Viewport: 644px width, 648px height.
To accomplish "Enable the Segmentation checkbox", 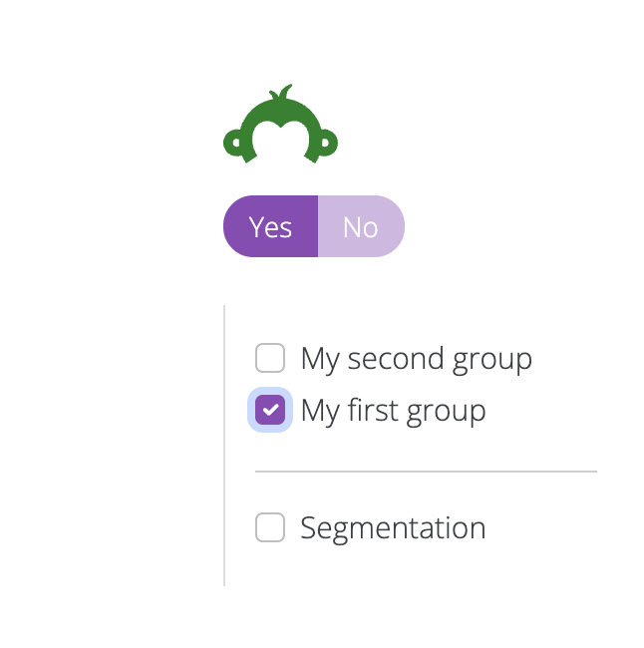I will [x=270, y=527].
